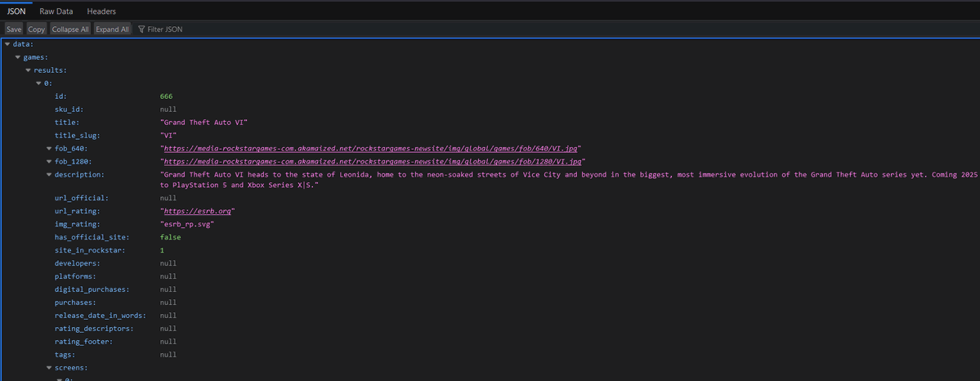The width and height of the screenshot is (980, 381).
Task: Open the fob/1280/VI.jpg image link
Action: pos(374,162)
